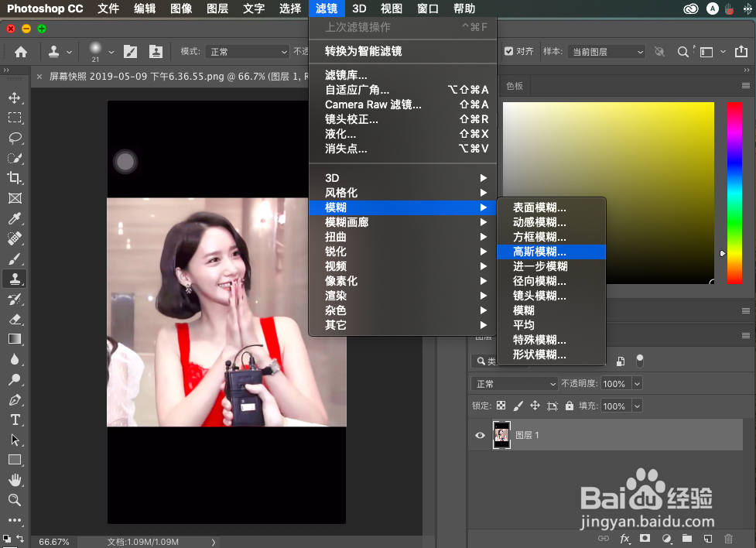Create a new layer

point(708,539)
